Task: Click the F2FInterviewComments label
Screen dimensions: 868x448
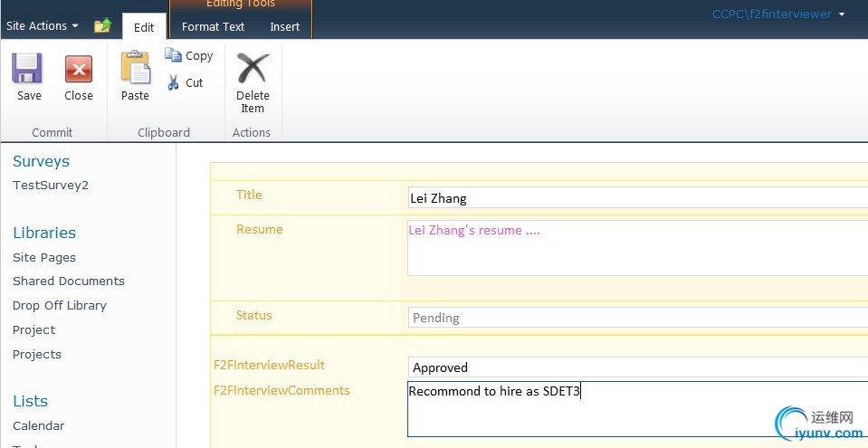Action: 281,390
